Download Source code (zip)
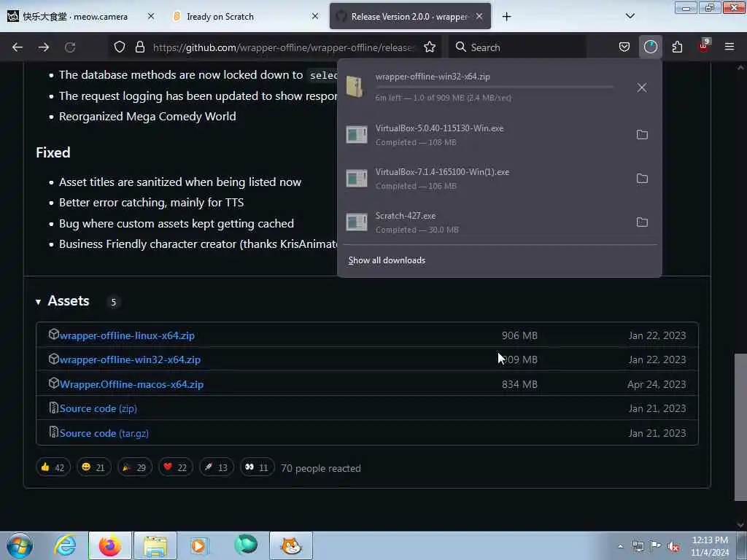 click(x=98, y=408)
